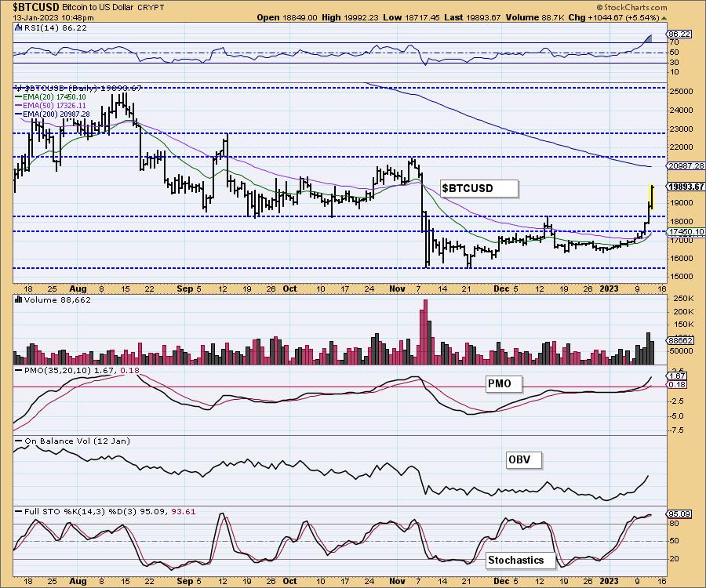The height and width of the screenshot is (588, 706).
Task: Click the Nov label below the price panel
Action: click(397, 289)
